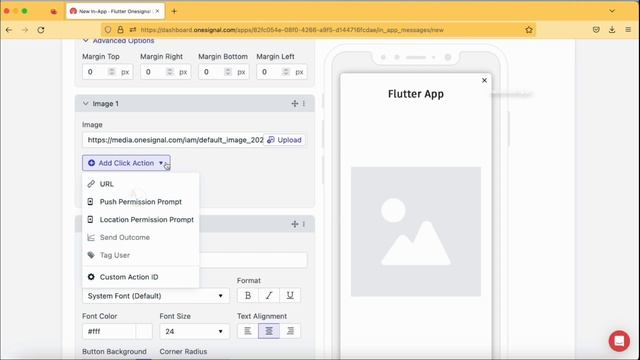
Task: Click the address bar URL
Action: click(x=292, y=30)
